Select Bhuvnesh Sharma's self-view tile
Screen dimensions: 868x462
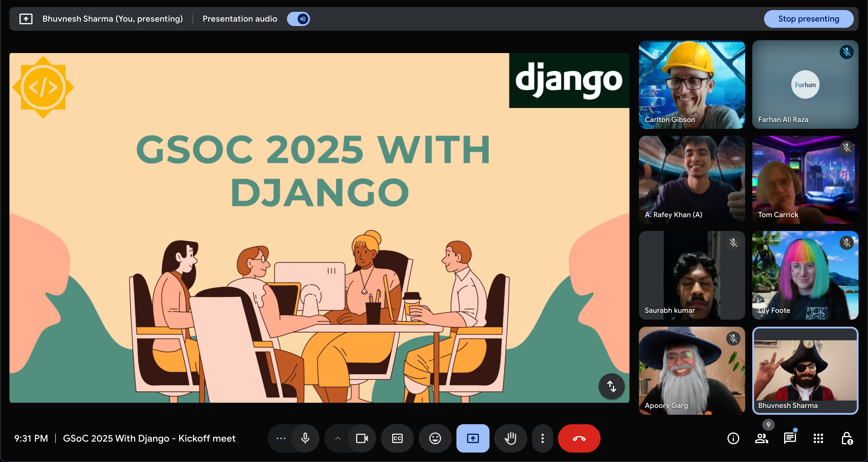(x=805, y=371)
